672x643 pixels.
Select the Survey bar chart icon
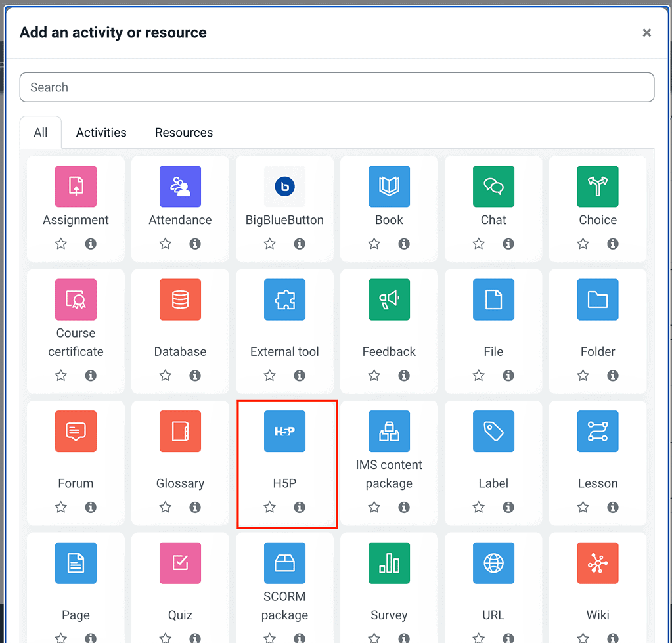point(389,563)
